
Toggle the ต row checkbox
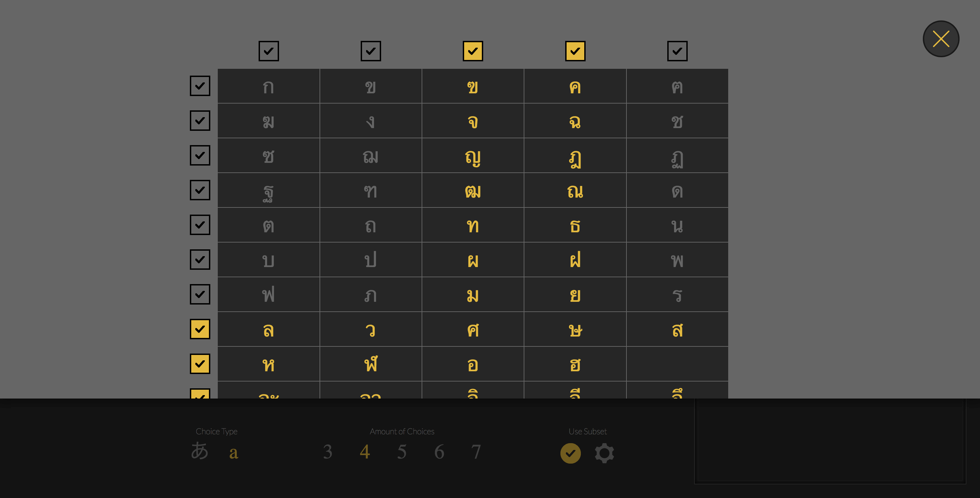[200, 224]
